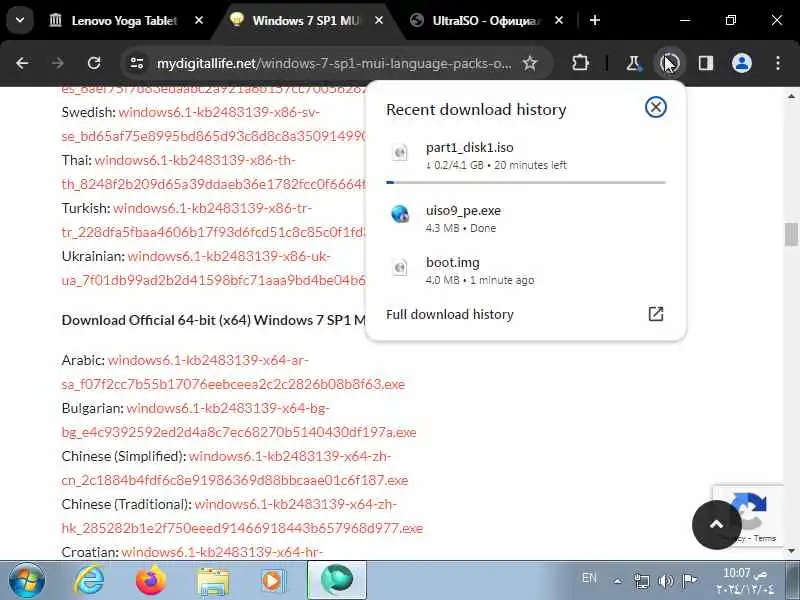
Task: Click the uiso9_pe.exe file icon
Action: (x=400, y=214)
